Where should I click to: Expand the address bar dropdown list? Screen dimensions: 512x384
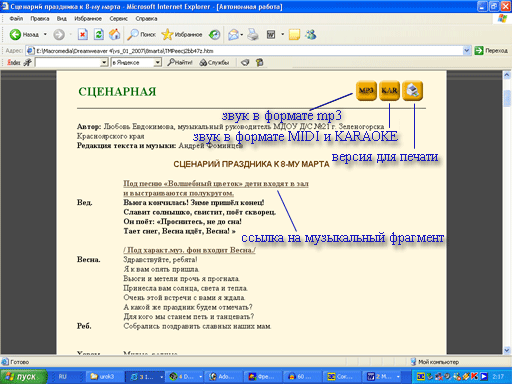click(x=467, y=51)
